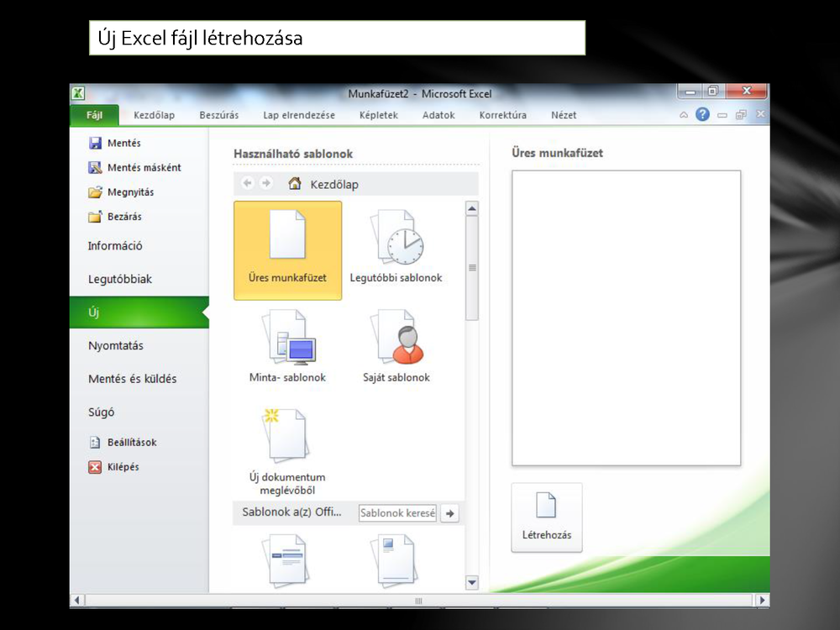Quit Excel with Kilépés
The height and width of the screenshot is (630, 840).
click(113, 467)
